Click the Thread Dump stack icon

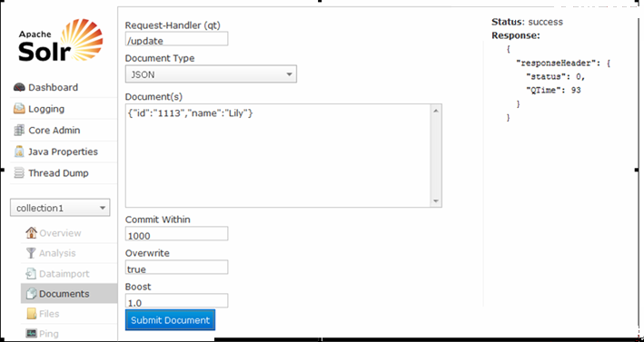coord(19,173)
